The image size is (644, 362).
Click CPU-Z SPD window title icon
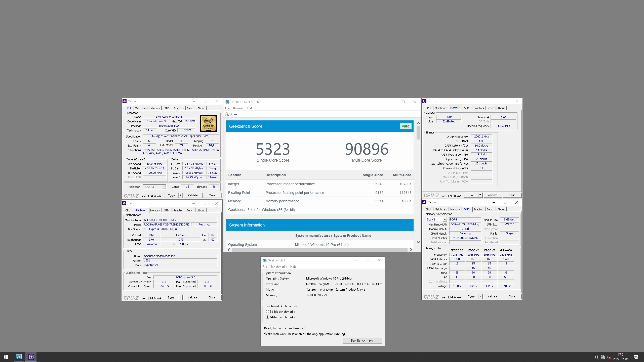(424, 202)
